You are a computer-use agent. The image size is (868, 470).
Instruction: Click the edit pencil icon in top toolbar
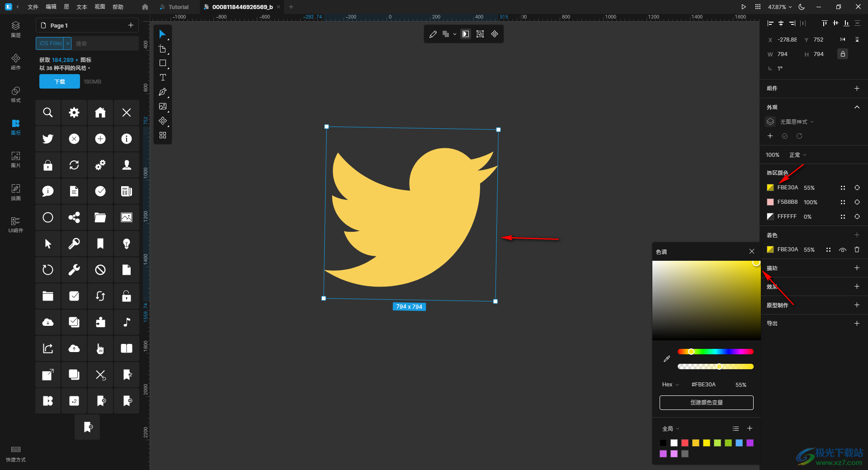point(433,34)
